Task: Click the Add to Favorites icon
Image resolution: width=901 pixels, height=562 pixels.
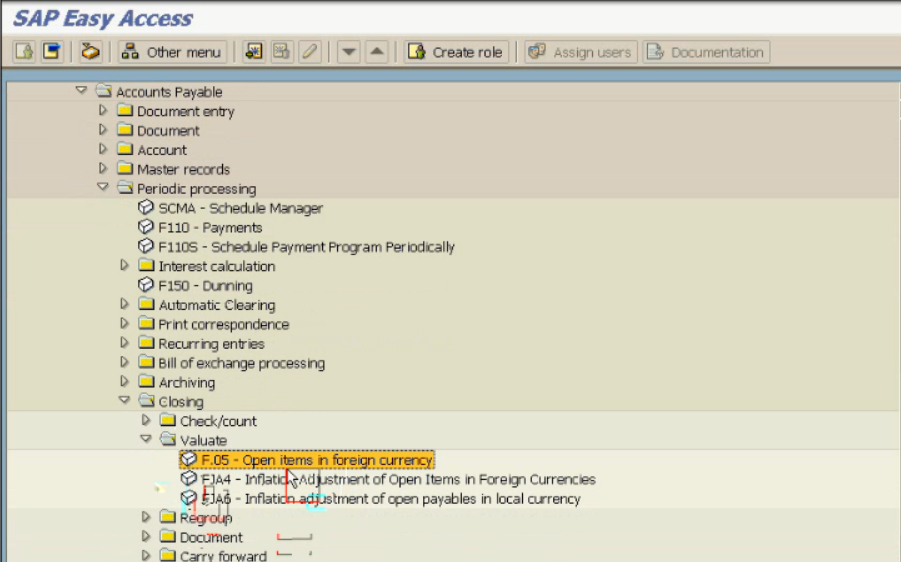Action: coord(253,52)
